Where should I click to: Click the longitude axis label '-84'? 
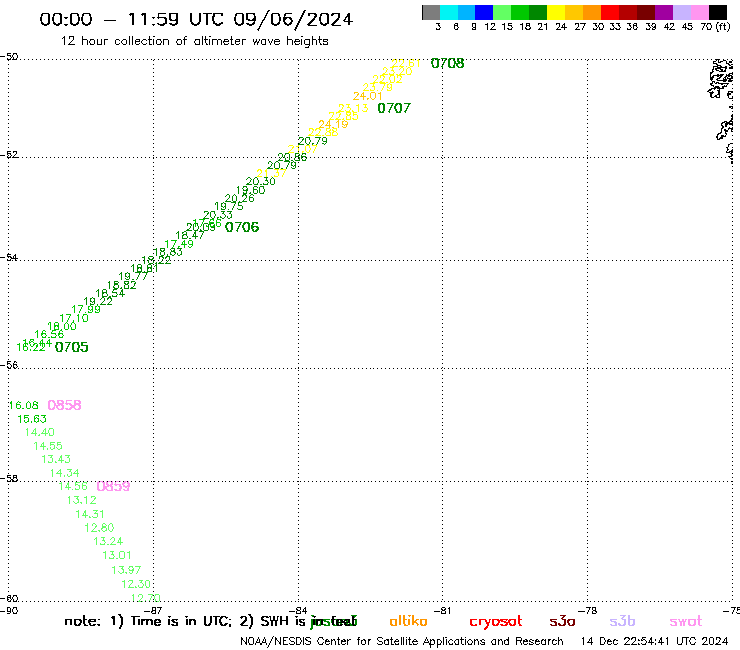(299, 611)
